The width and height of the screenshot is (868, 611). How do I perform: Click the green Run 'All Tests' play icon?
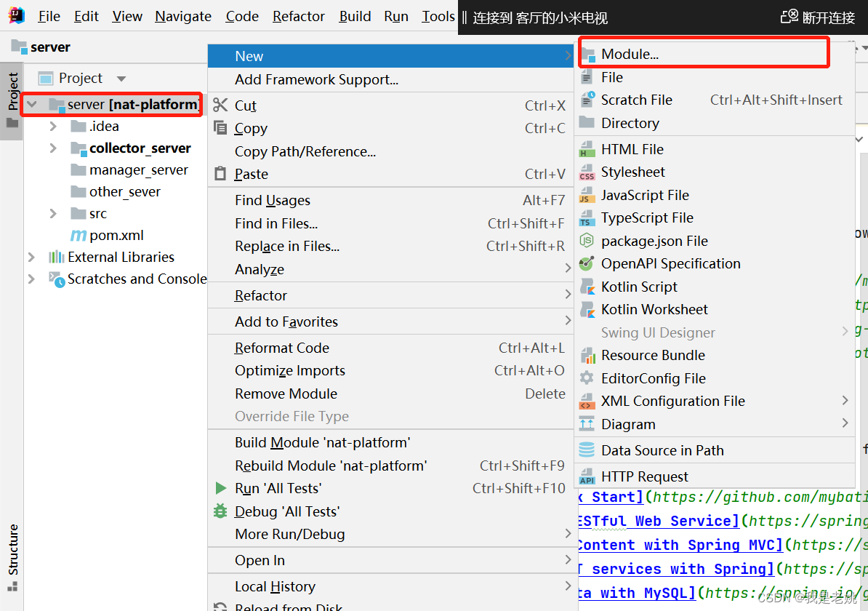220,488
